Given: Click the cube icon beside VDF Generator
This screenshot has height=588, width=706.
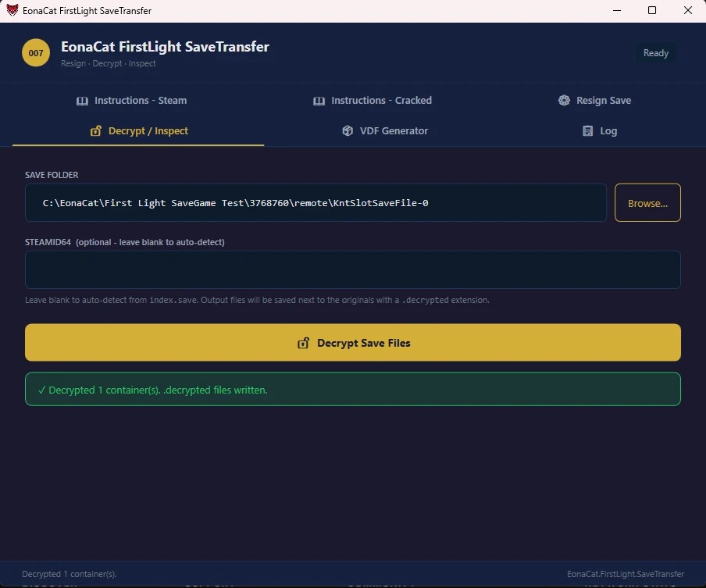Looking at the screenshot, I should coord(348,131).
